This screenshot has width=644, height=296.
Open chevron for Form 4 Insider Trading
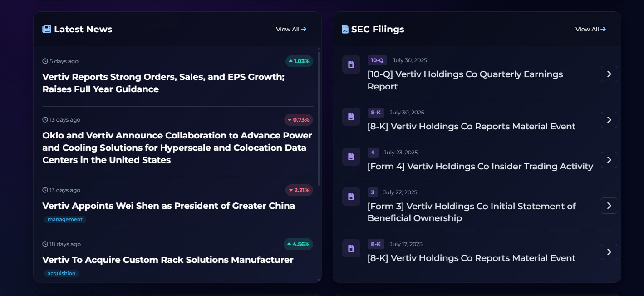click(609, 160)
